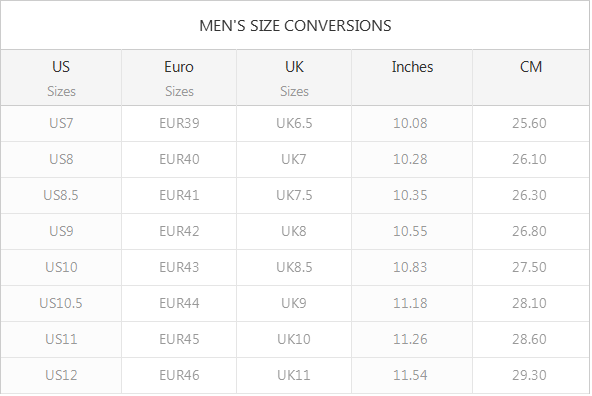Screen dimensions: 592x396
Task: Click the EUR45 cell
Action: tap(179, 339)
